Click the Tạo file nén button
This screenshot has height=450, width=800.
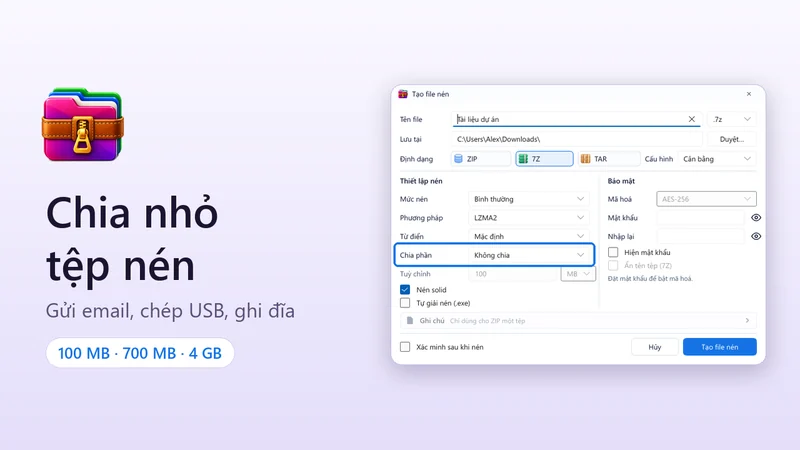click(x=719, y=347)
